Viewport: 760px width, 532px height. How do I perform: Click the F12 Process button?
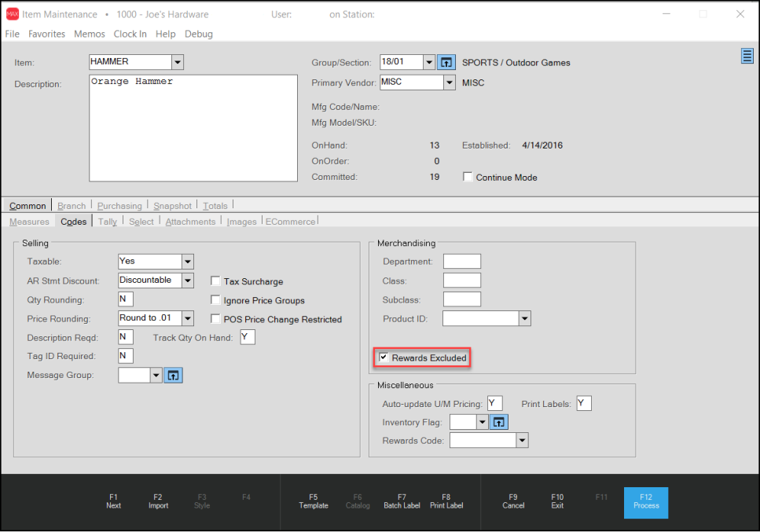click(x=646, y=502)
